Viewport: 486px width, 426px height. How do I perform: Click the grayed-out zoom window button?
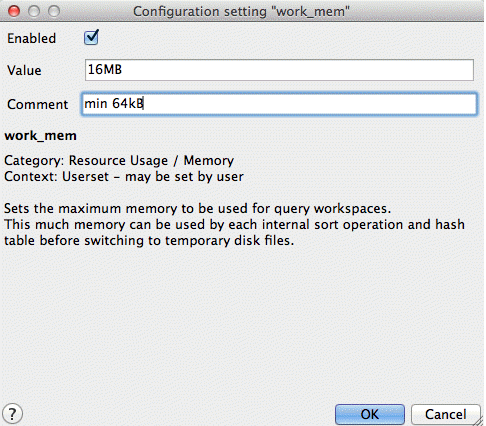pos(54,11)
